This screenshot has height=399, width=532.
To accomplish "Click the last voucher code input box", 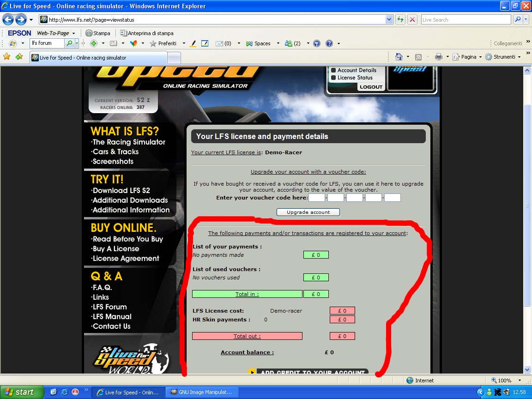I will [393, 198].
